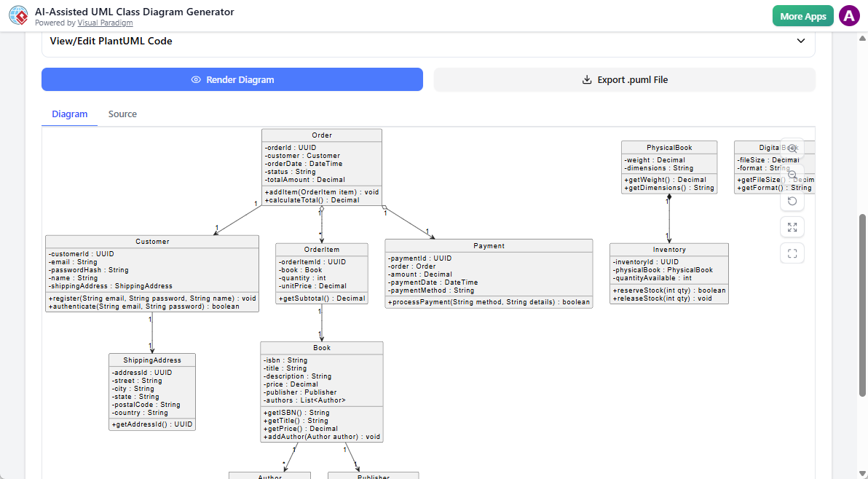Select the Order class box

(x=321, y=167)
